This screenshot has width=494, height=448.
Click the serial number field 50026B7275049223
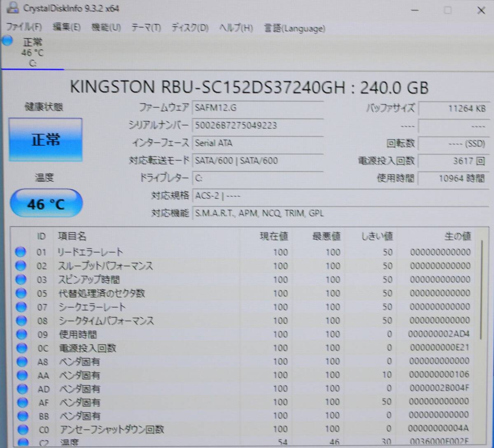pyautogui.click(x=258, y=125)
